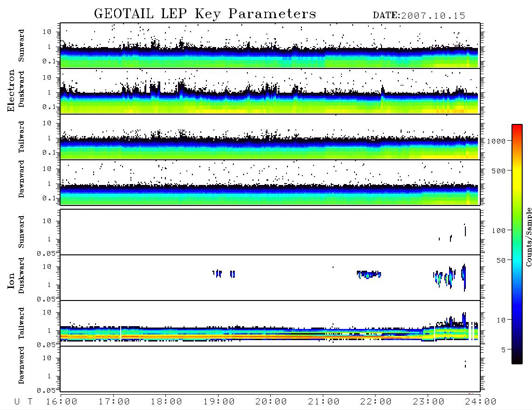Click the GEOTAIL LEP Key Parameters title

205,14
